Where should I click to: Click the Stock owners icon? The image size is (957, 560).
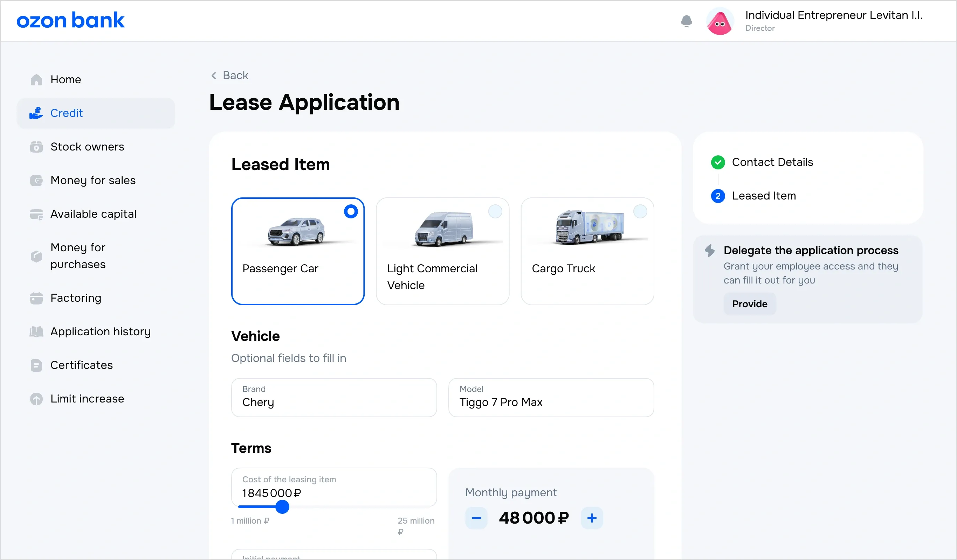pyautogui.click(x=36, y=147)
